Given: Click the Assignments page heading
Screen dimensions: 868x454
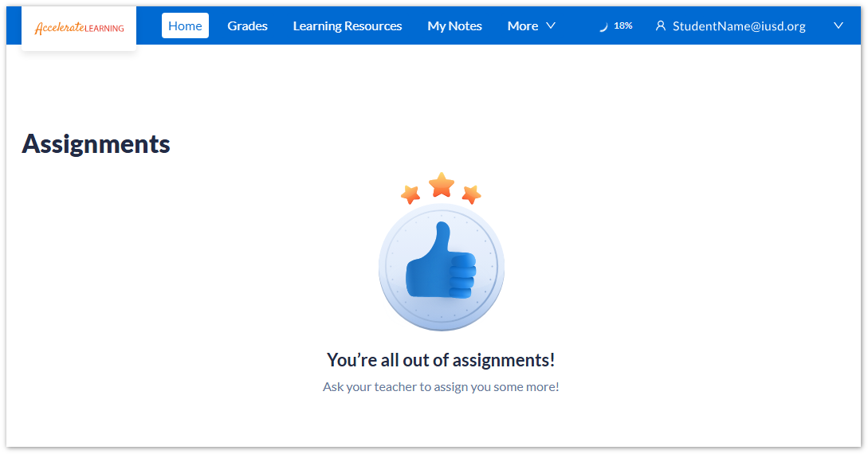Looking at the screenshot, I should click(96, 144).
